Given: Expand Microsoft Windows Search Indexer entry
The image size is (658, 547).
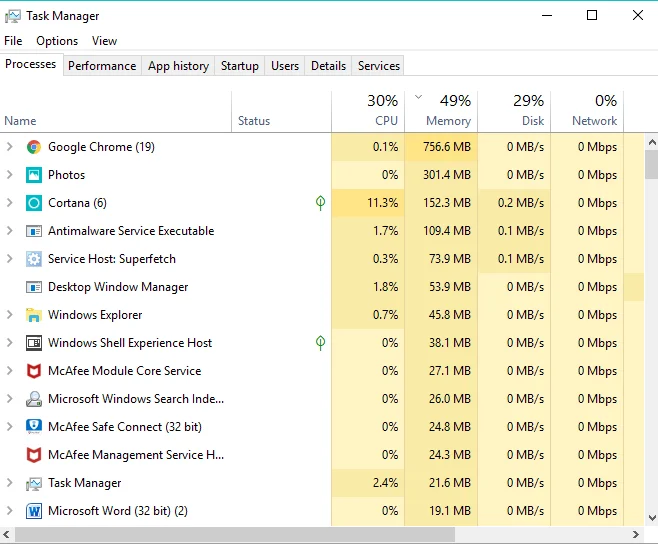Looking at the screenshot, I should pyautogui.click(x=10, y=399).
